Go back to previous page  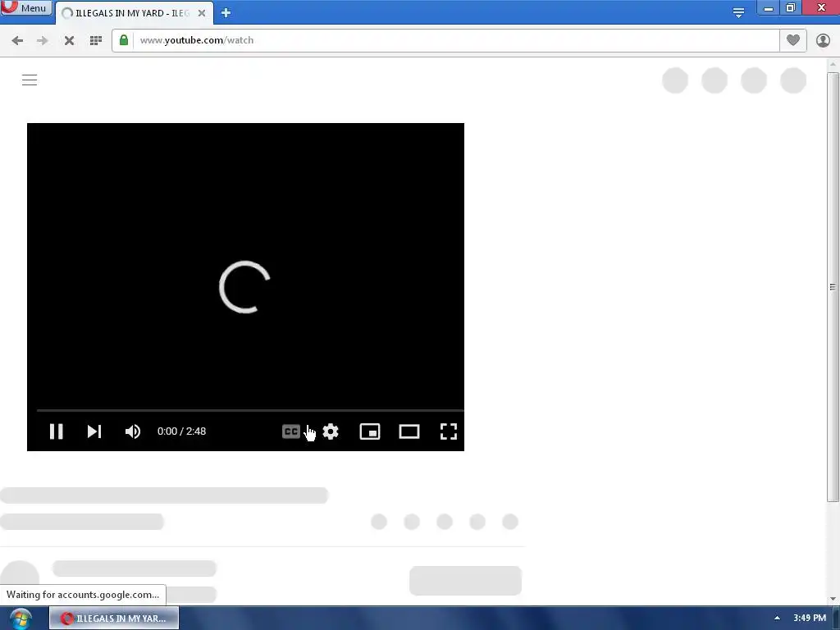[x=17, y=41]
